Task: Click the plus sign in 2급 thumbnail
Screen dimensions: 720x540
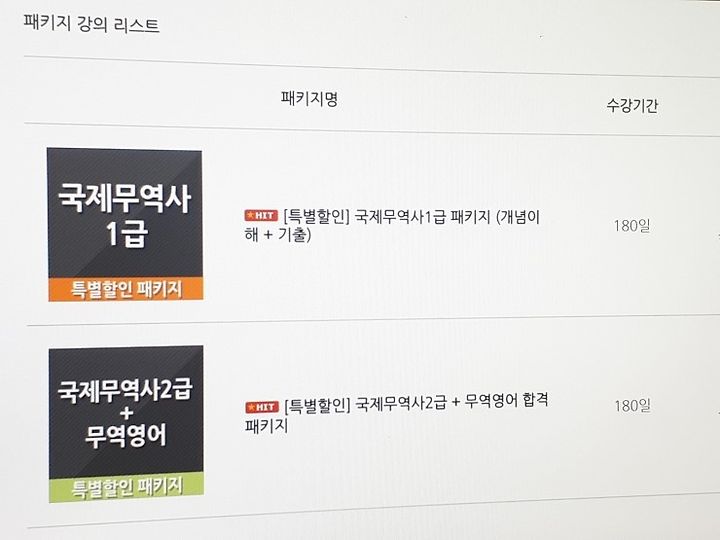Action: (x=126, y=413)
